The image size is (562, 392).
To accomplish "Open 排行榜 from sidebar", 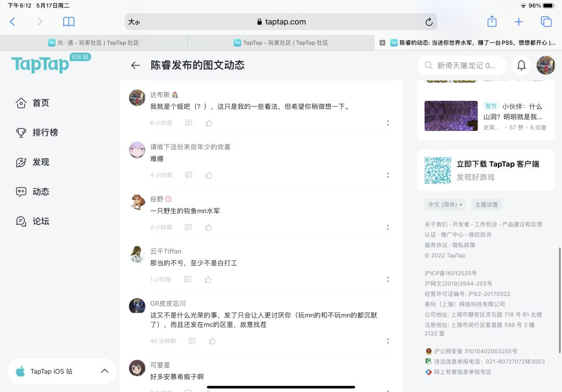I will [36, 133].
